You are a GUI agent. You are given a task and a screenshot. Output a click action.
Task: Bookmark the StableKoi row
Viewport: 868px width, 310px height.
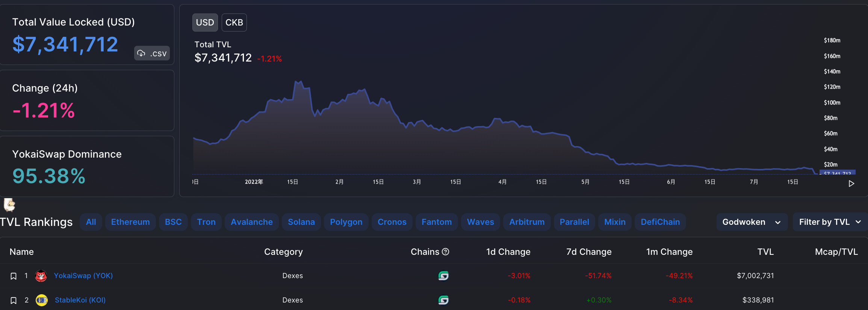tap(14, 301)
